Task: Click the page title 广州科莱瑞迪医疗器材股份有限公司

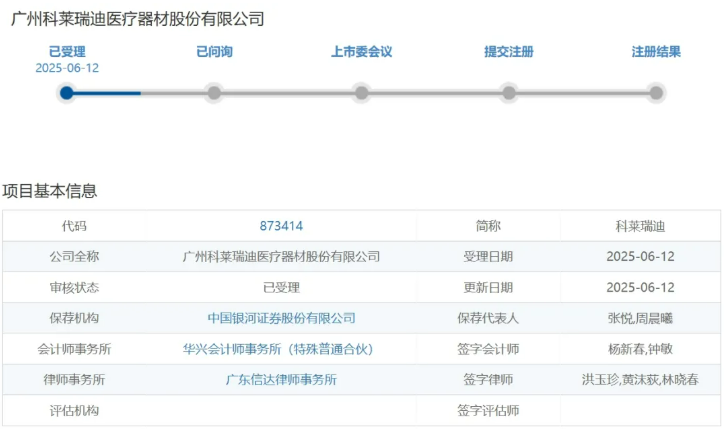Action: click(138, 19)
